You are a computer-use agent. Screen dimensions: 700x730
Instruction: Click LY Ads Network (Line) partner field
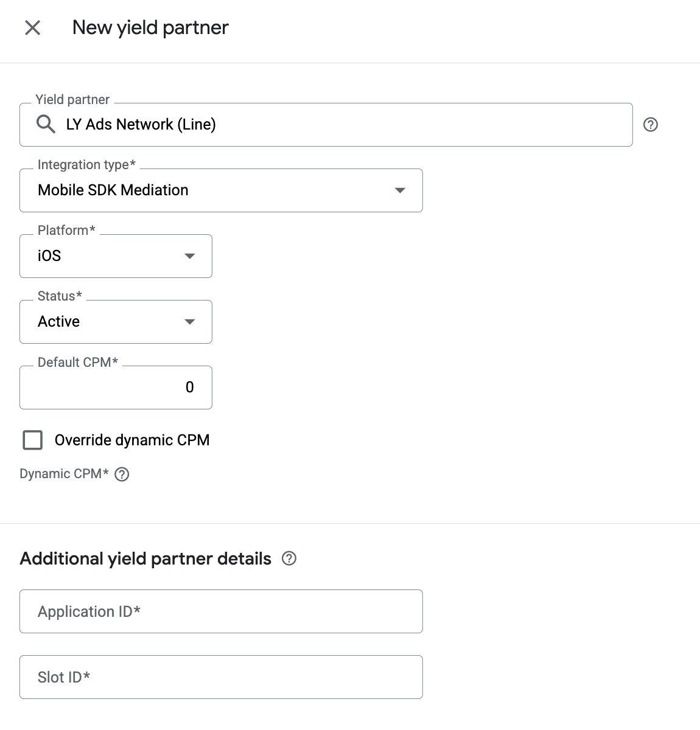pos(326,125)
